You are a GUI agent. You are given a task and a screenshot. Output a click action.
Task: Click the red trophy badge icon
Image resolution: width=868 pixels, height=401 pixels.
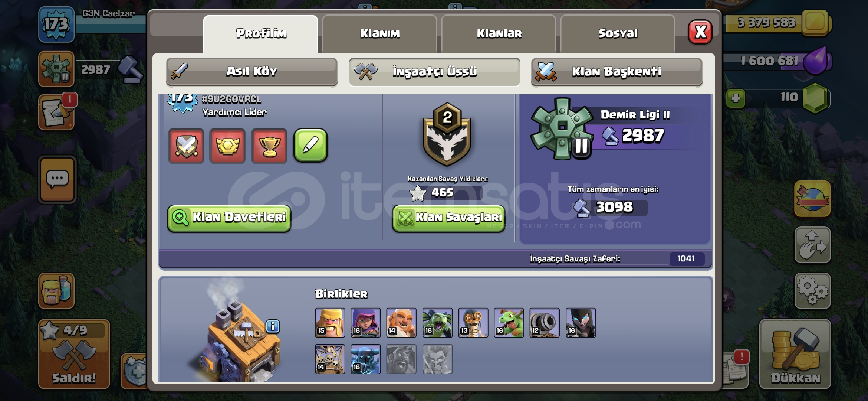(269, 146)
